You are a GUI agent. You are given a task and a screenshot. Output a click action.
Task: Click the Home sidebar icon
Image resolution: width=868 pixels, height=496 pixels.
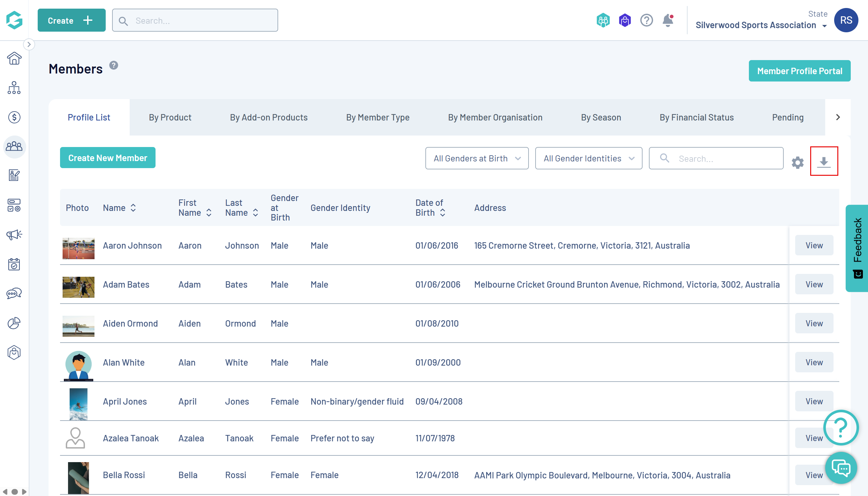pos(14,58)
